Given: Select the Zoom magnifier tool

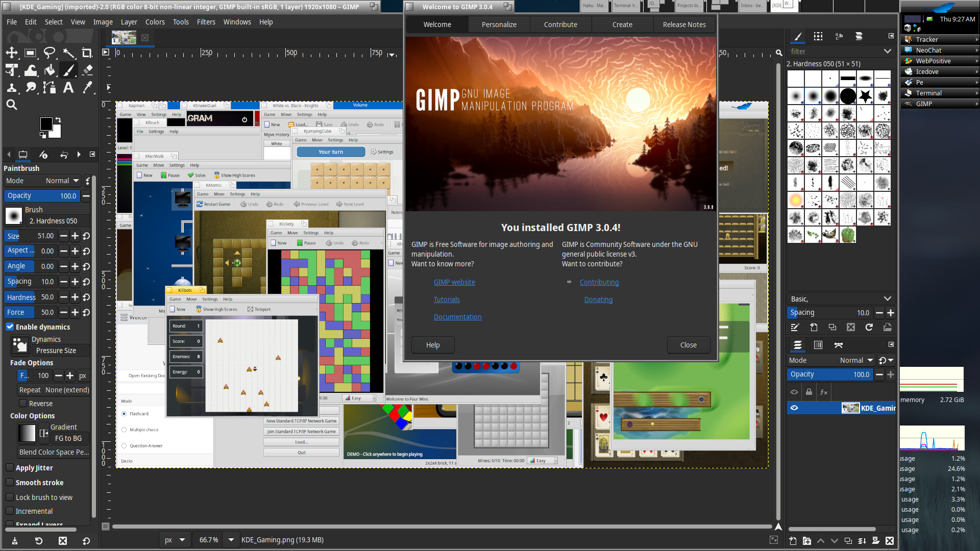Looking at the screenshot, I should point(12,105).
